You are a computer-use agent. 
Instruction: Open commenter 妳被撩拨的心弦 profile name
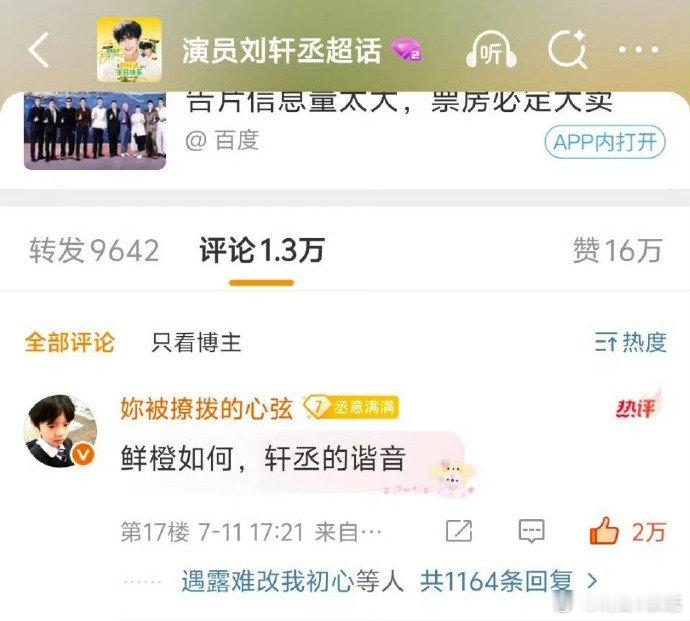pos(206,408)
